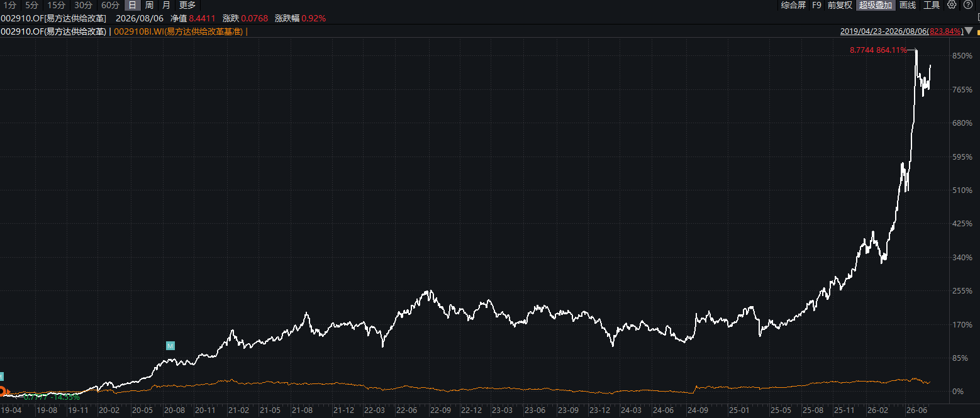The image size is (980, 418).
Task: Click the 170% axis label
Action: click(x=962, y=324)
